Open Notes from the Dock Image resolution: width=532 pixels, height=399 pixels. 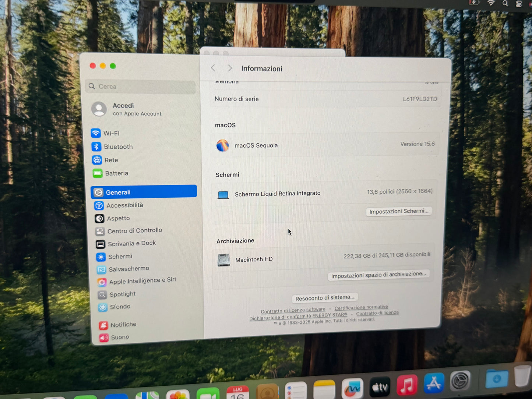click(x=324, y=390)
